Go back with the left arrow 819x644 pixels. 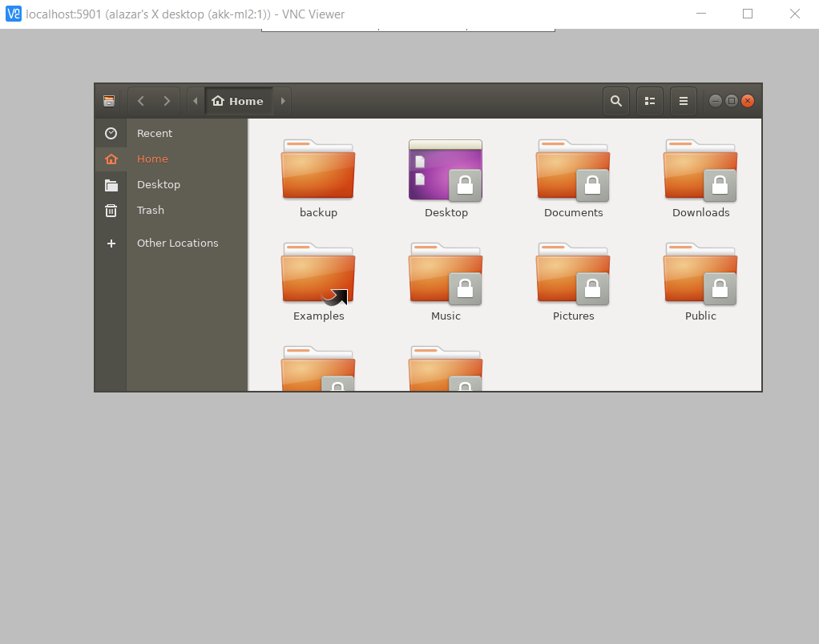140,101
